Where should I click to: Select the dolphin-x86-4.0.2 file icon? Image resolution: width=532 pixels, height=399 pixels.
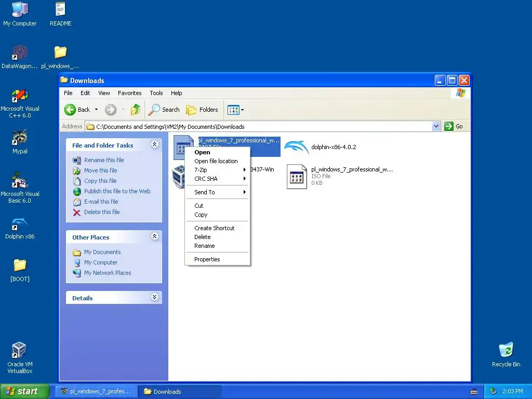(x=297, y=147)
